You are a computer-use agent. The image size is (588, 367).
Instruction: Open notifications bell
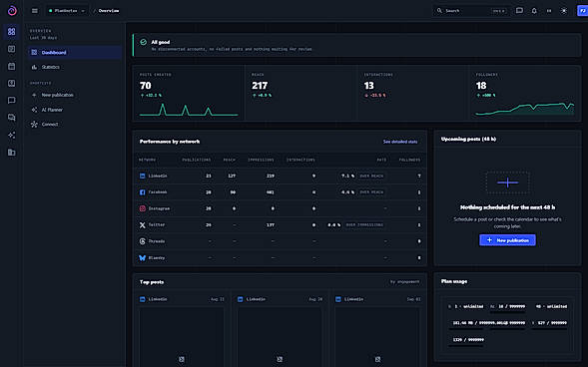point(534,11)
